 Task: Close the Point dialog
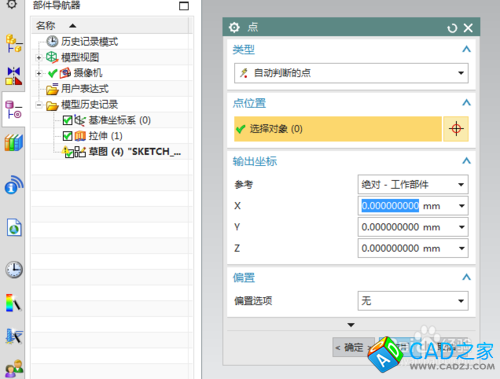tap(468, 28)
